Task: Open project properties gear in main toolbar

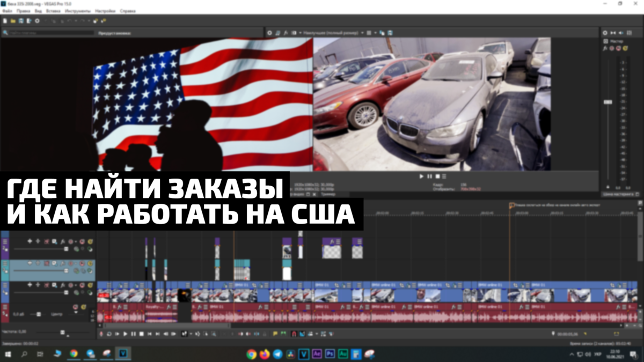Action: tap(37, 21)
